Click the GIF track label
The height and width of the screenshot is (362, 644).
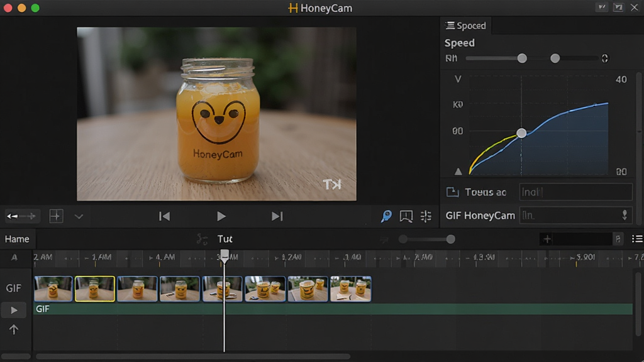tap(13, 288)
